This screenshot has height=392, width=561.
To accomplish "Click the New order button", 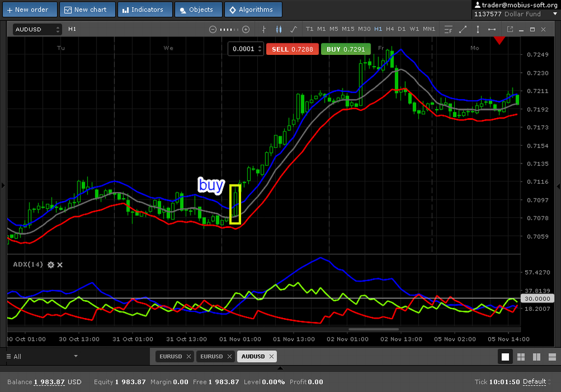I will coord(30,10).
